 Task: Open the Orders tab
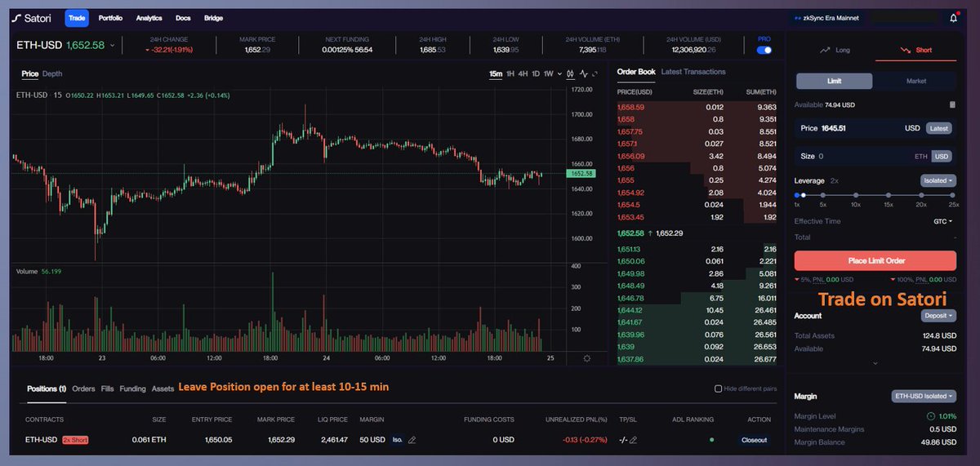(83, 388)
